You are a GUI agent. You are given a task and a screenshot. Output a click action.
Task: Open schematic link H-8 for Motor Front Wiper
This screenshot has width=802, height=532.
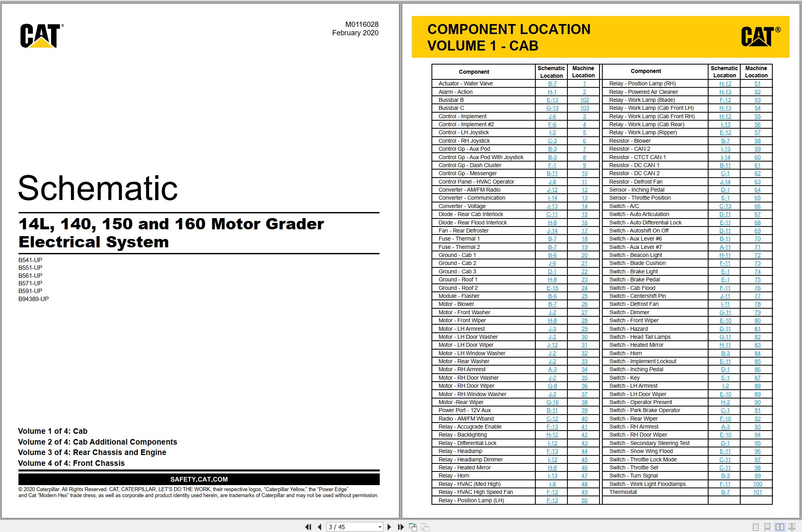point(552,320)
